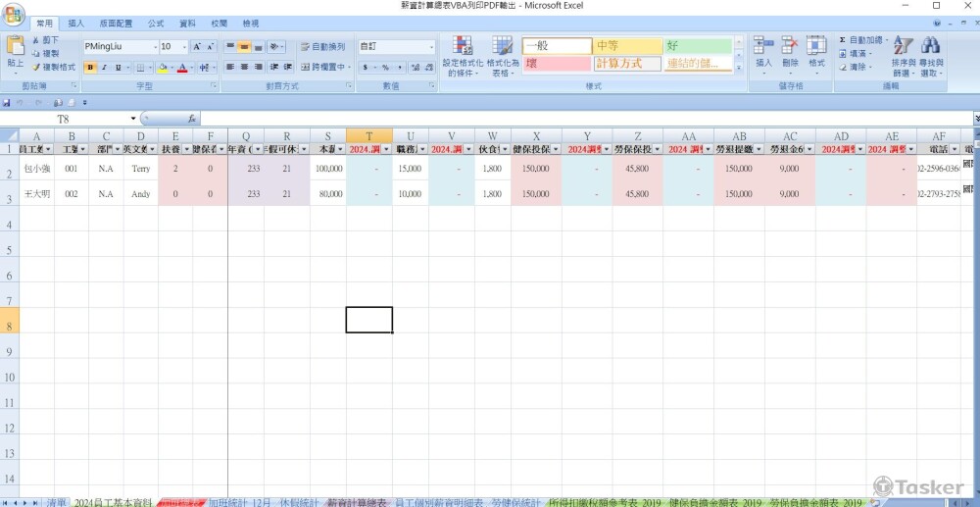Toggle Italic formatting button
980x507 pixels.
click(x=104, y=68)
